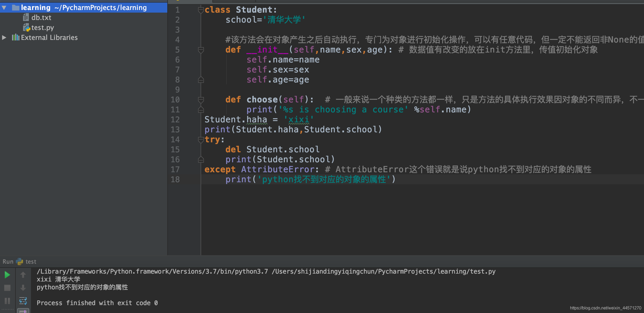Click the learning folder icon
644x313 pixels.
(16, 8)
